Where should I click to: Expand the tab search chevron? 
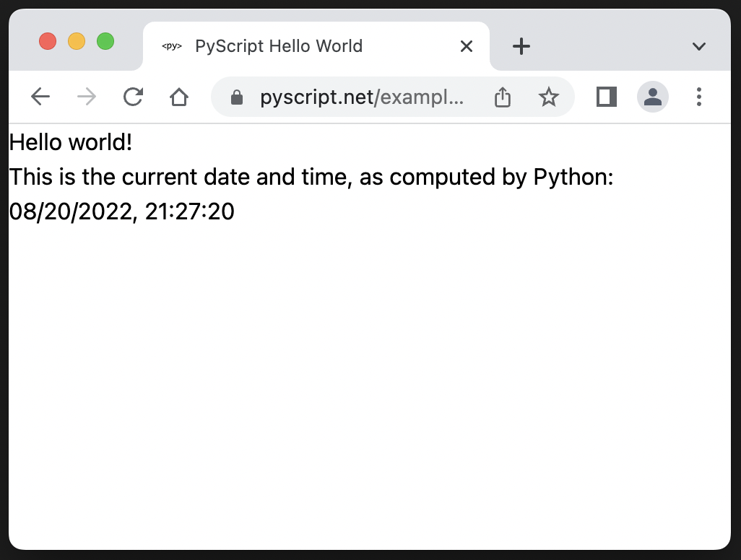[x=699, y=46]
